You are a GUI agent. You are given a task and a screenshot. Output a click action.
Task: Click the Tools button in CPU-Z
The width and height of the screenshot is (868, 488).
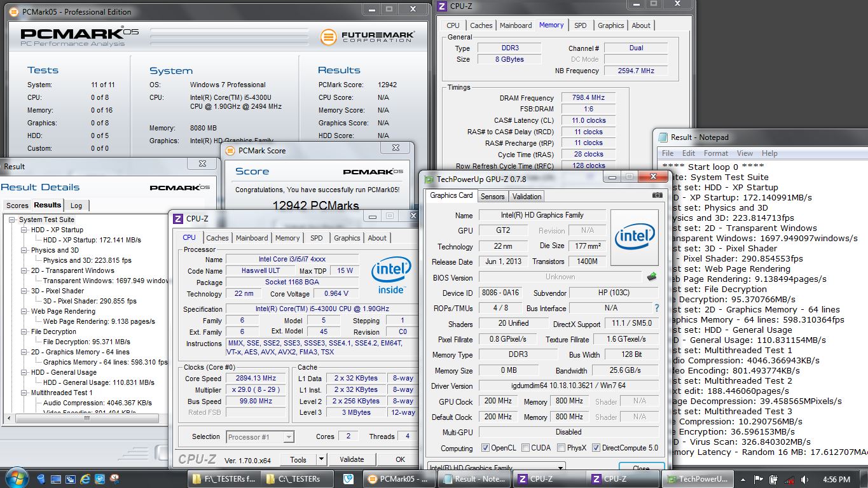point(298,459)
